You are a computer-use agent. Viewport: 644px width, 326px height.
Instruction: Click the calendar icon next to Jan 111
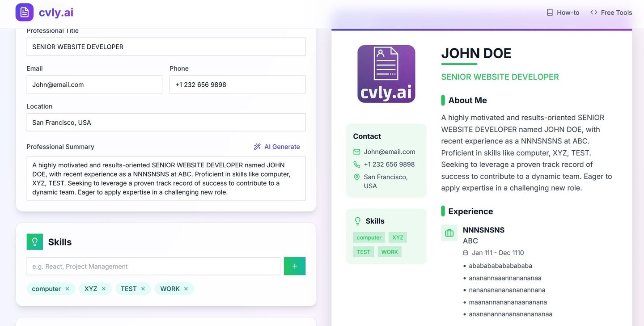[x=466, y=253]
